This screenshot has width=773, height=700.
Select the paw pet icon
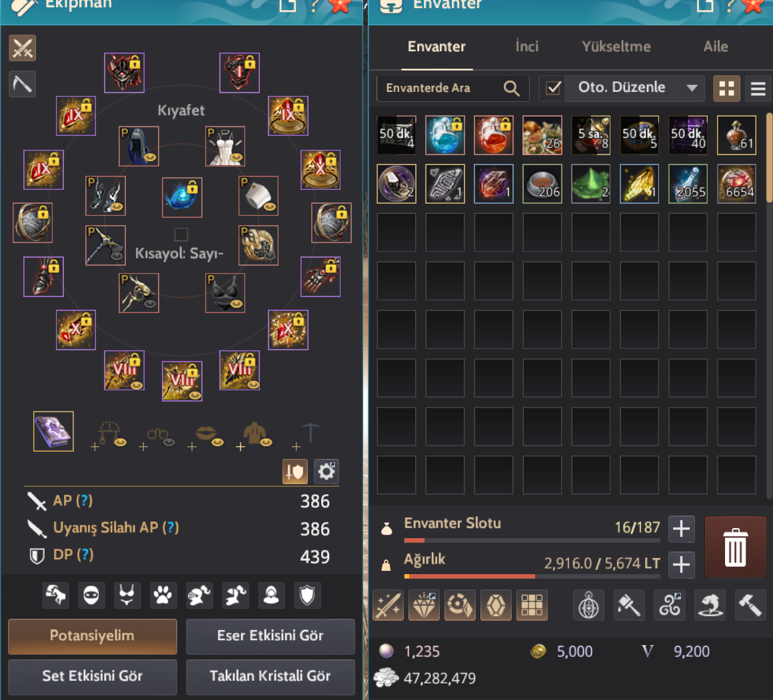coord(163,595)
